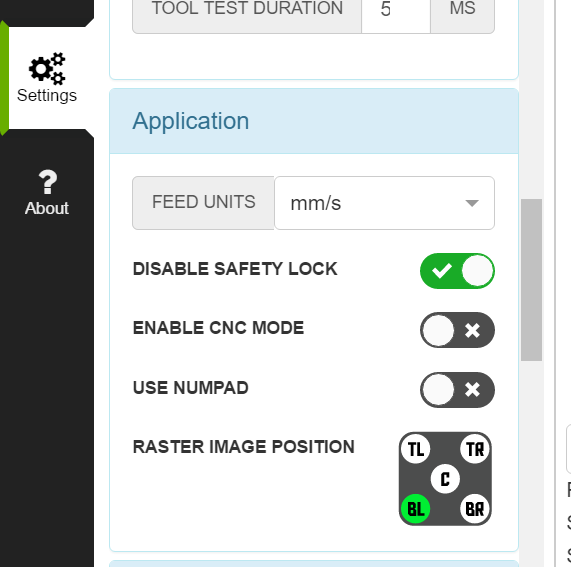Viewport: 571px width, 567px height.
Task: Select TL raster image position
Action: (416, 449)
